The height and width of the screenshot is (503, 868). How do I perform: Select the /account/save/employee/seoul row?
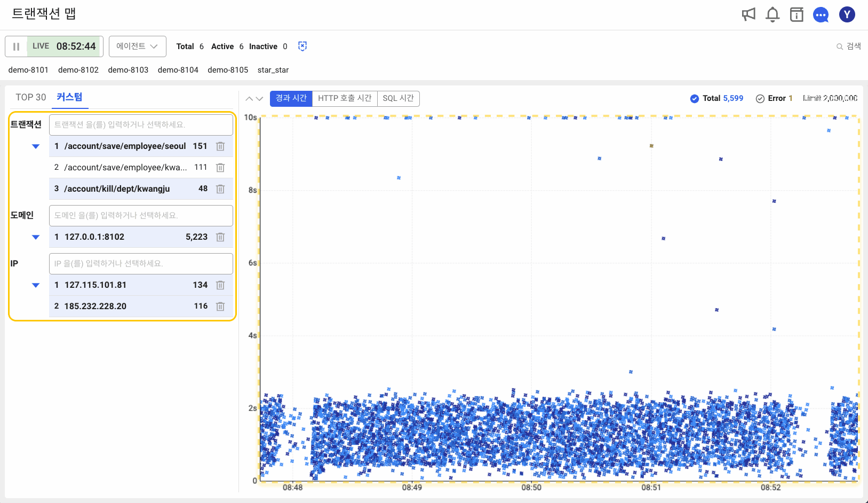tap(141, 146)
